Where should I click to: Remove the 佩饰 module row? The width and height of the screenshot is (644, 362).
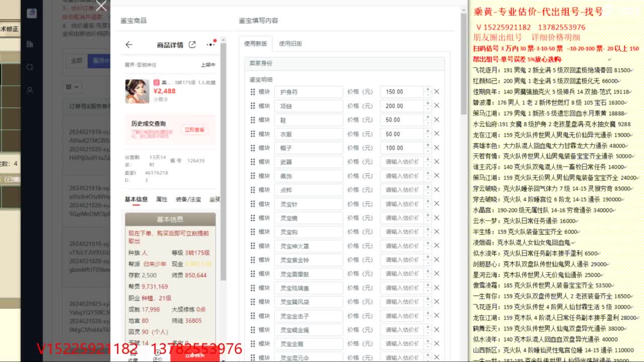[437, 176]
